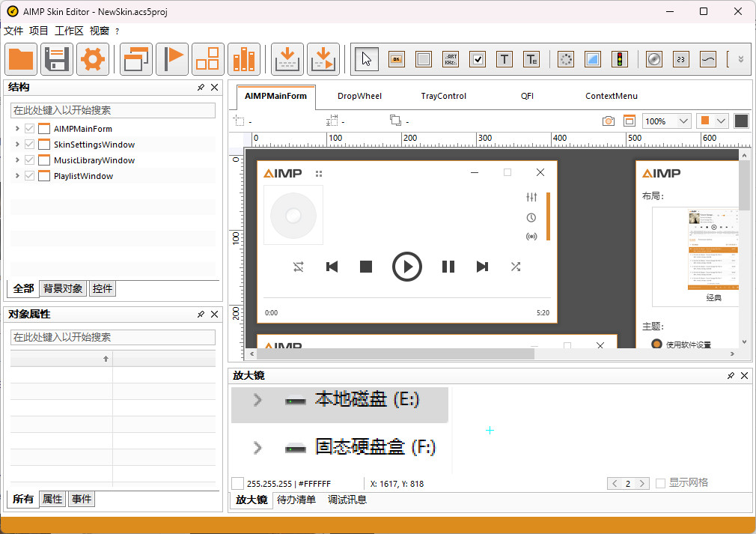Image resolution: width=756 pixels, height=534 pixels.
Task: Expand the SkinSettingsWindow tree node
Action: [17, 145]
